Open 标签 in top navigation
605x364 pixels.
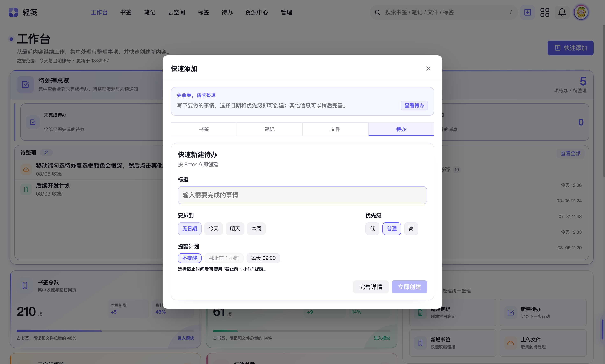tap(203, 12)
